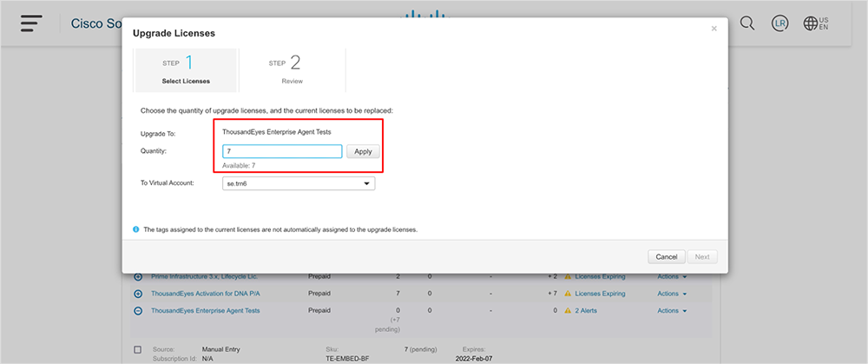Screen dimensions: 868x364
Task: Expand ThousandEyes Activation for DNA P/A row
Action: [138, 294]
